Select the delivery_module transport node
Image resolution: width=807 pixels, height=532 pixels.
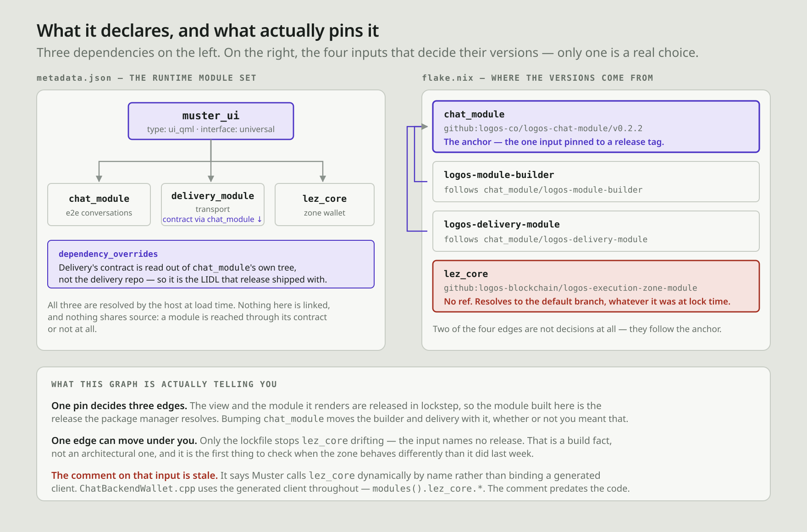pyautogui.click(x=213, y=205)
